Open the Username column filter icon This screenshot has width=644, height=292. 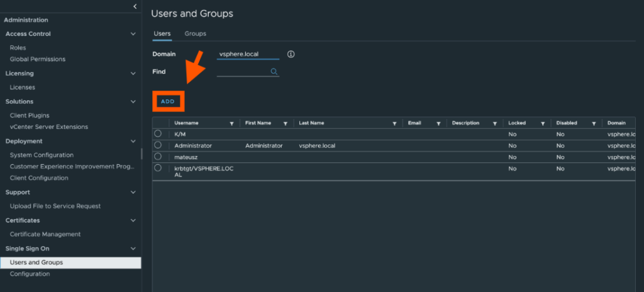click(x=232, y=123)
